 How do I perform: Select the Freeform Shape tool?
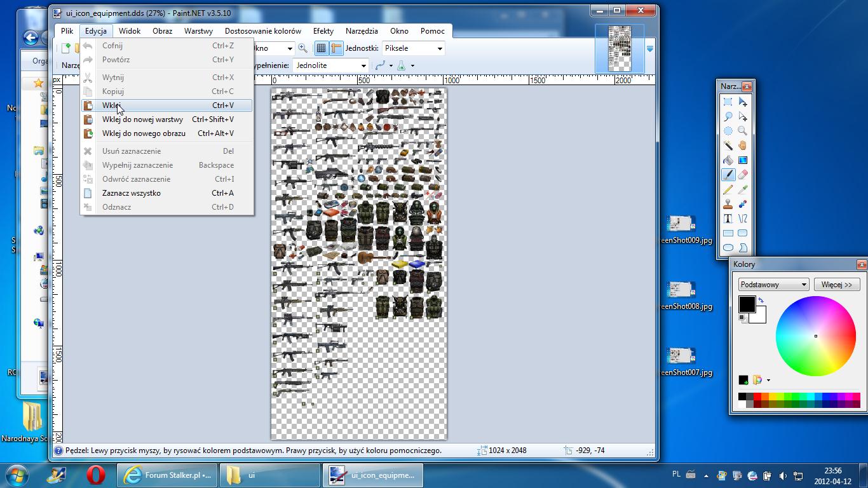point(742,248)
